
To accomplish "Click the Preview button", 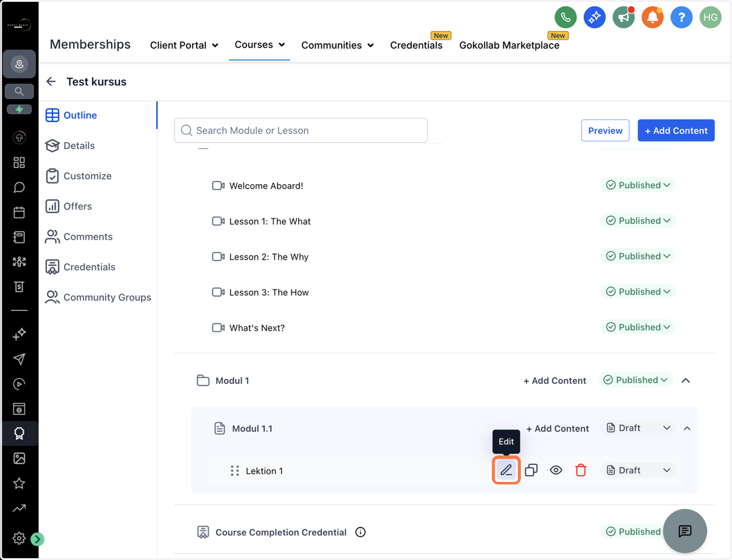I will pyautogui.click(x=605, y=131).
